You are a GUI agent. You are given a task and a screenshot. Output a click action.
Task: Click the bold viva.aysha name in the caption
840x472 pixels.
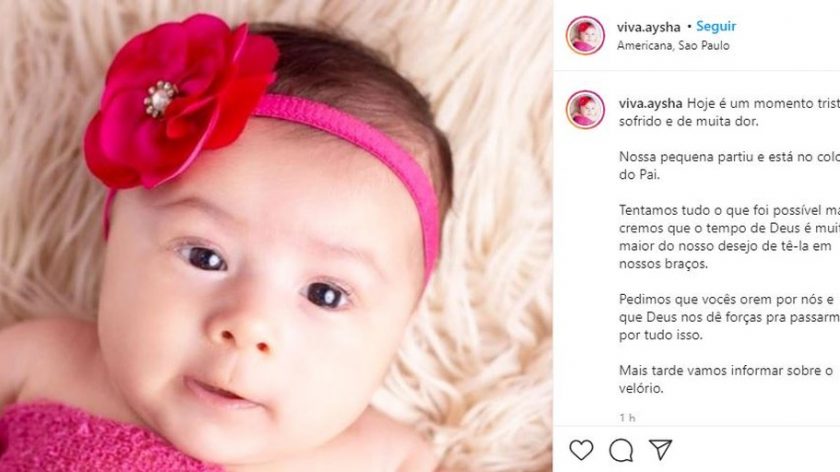coord(650,103)
